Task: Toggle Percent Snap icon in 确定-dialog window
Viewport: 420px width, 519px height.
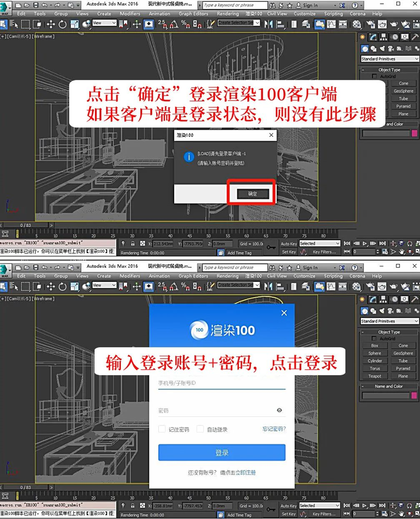Action: click(185, 24)
